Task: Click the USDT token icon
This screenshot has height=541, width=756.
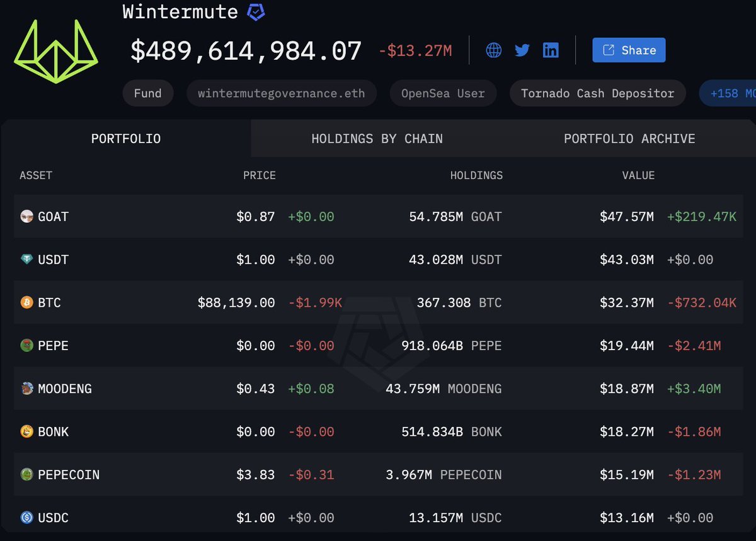Action: click(26, 259)
